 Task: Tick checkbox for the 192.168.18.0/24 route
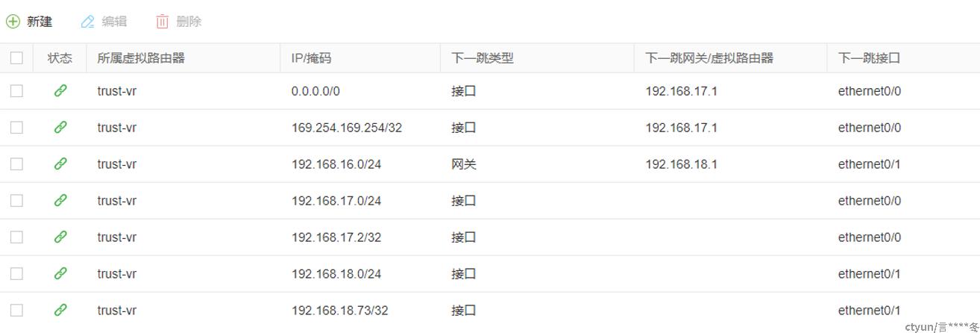16,273
